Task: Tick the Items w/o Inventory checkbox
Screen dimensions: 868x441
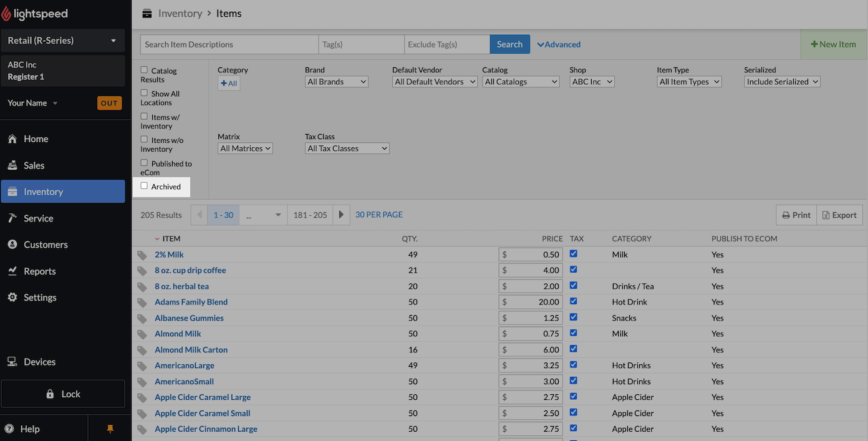Action: (144, 139)
